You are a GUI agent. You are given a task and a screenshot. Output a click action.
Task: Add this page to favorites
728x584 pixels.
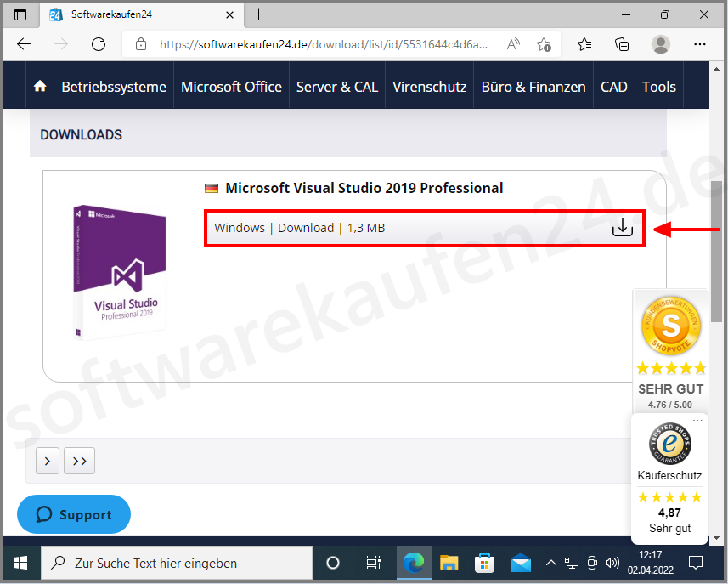pyautogui.click(x=544, y=44)
